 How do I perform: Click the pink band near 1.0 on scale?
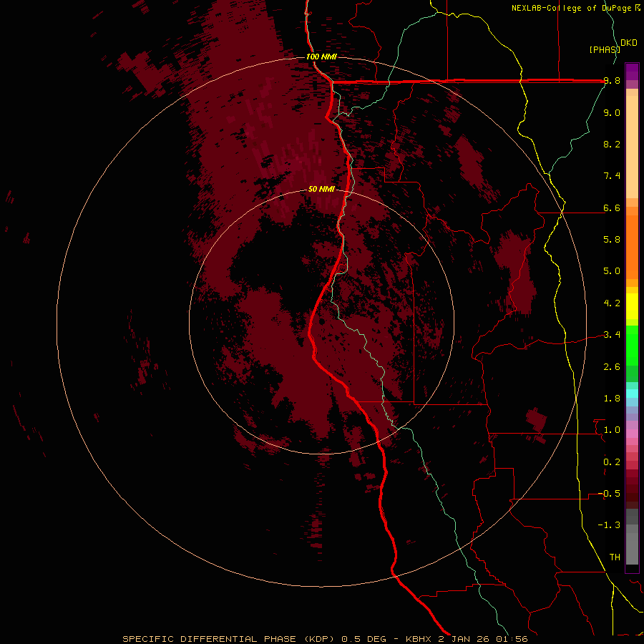[632, 434]
